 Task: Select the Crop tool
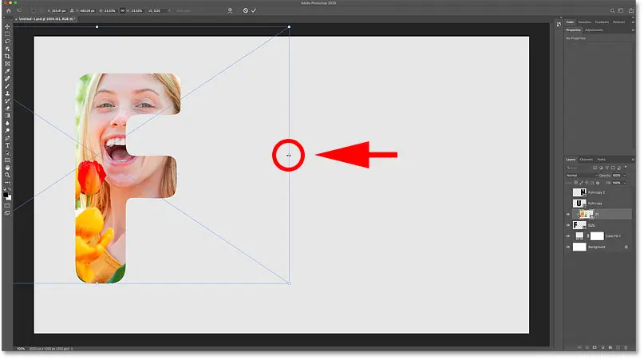[7, 57]
